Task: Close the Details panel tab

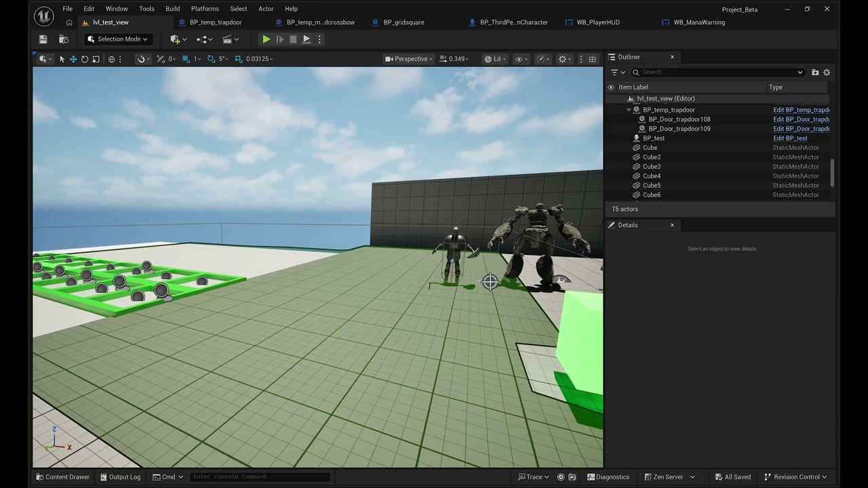Action: pos(673,225)
